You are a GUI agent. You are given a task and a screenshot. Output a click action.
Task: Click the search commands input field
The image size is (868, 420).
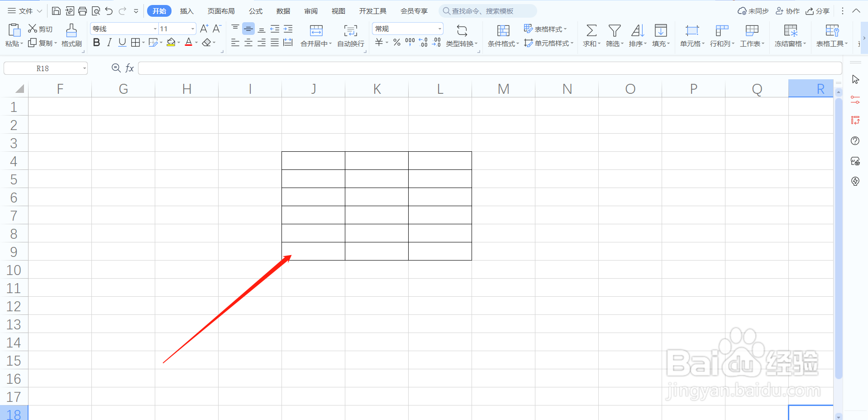pos(488,11)
